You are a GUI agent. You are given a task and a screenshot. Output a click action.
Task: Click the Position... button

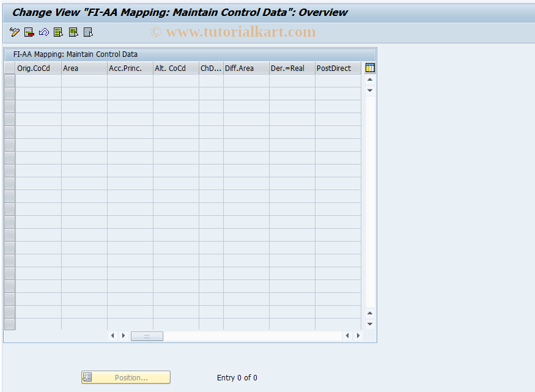[126, 377]
